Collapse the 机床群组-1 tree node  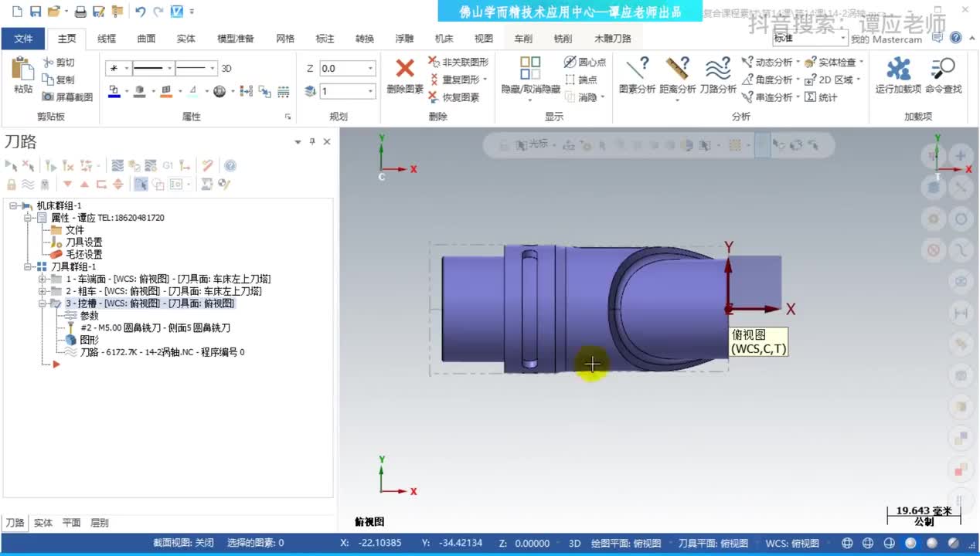[14, 205]
